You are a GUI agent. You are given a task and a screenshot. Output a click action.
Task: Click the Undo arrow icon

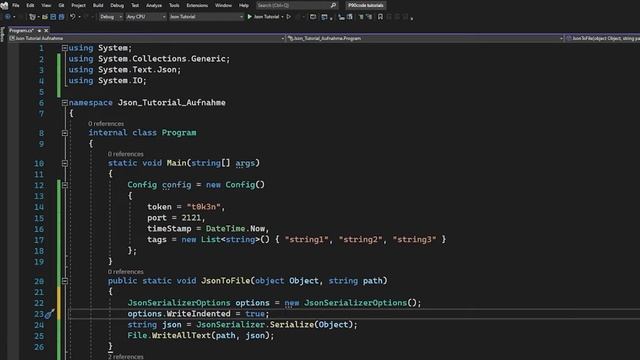click(x=72, y=17)
